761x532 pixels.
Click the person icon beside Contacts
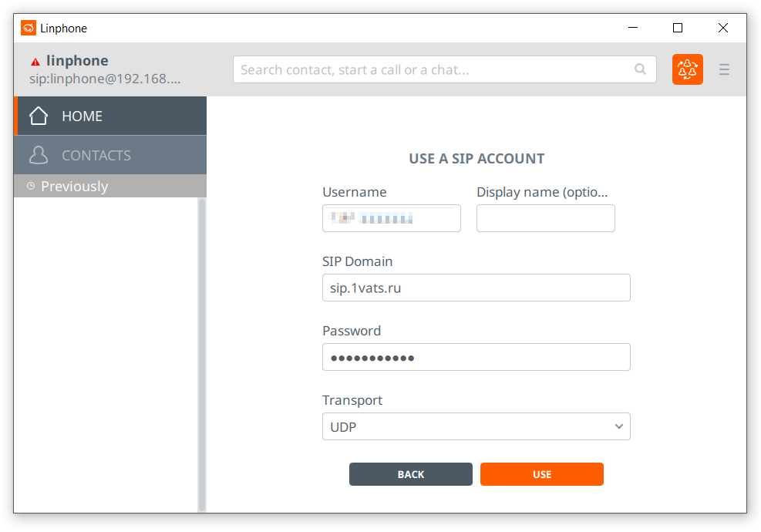[39, 155]
